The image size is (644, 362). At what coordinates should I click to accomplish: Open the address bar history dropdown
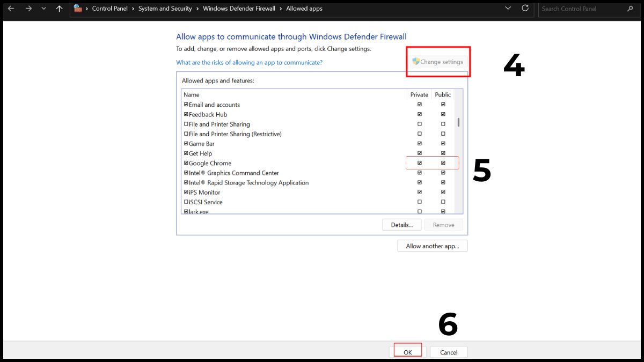(x=508, y=9)
